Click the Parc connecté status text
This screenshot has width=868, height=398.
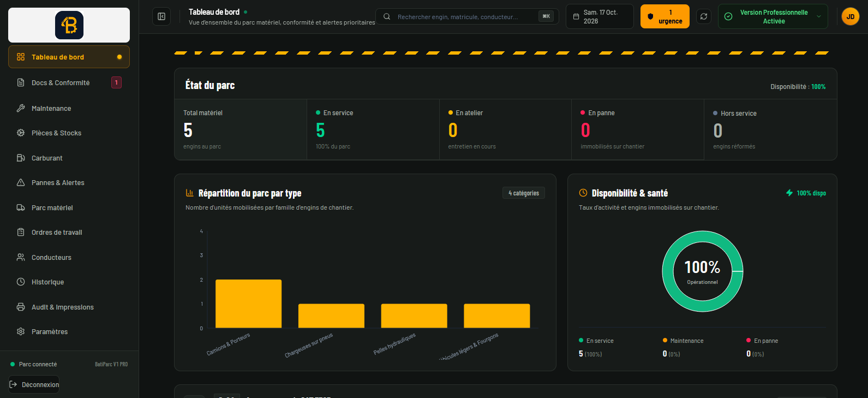[38, 364]
